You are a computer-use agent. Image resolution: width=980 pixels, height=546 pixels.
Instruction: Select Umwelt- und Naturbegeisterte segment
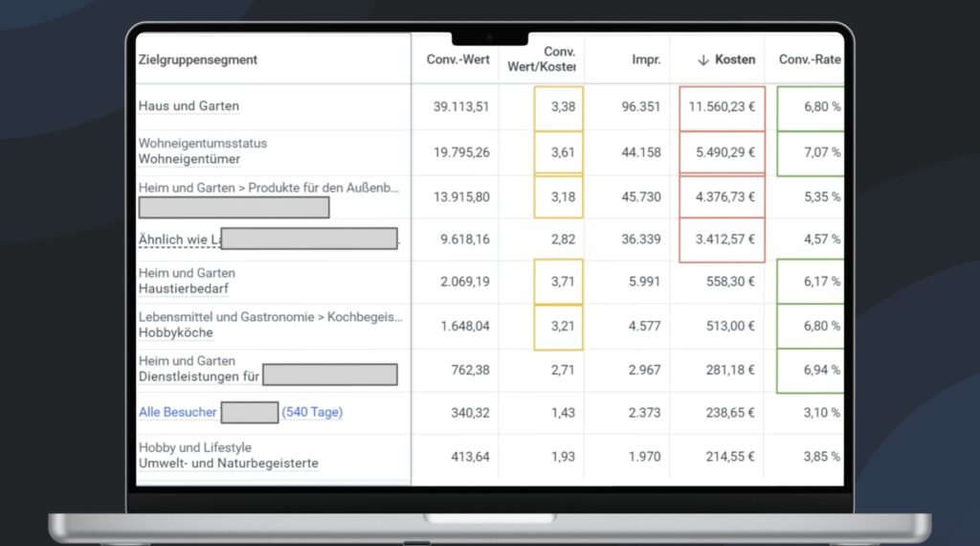[228, 464]
